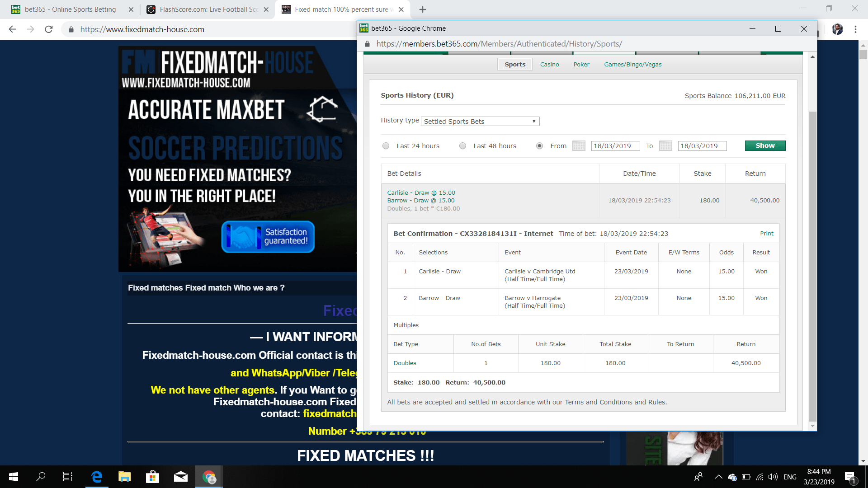Click the From date input field

615,146
